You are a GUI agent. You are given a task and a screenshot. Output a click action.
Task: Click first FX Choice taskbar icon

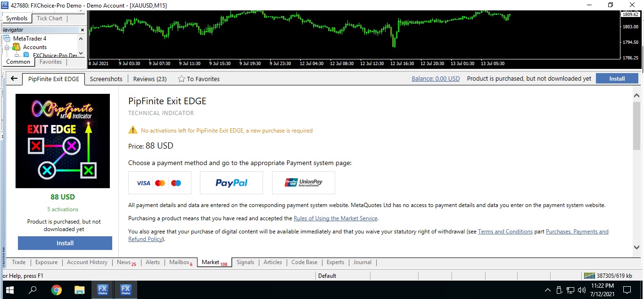click(102, 290)
